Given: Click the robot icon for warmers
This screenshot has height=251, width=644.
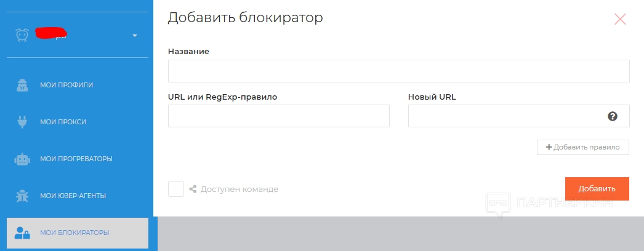Looking at the screenshot, I should [22, 159].
